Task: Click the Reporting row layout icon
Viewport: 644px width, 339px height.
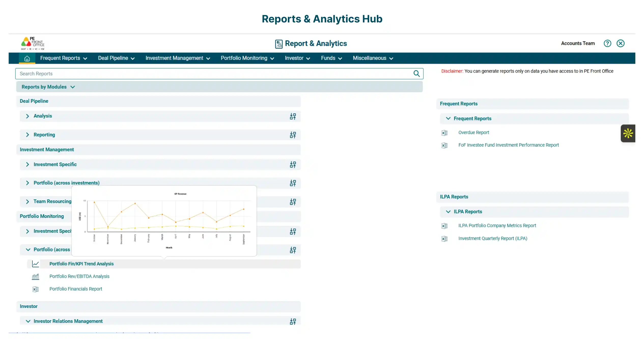Action: pyautogui.click(x=293, y=135)
